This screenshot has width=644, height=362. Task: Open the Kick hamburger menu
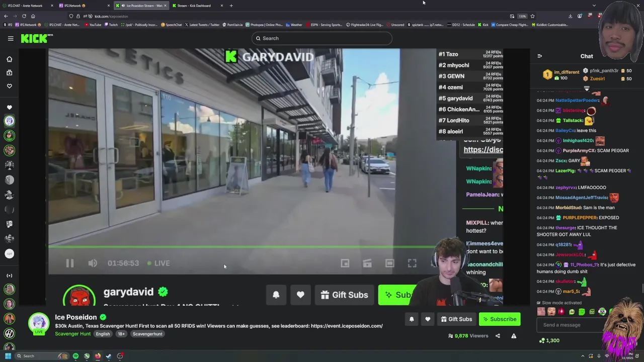point(11,38)
